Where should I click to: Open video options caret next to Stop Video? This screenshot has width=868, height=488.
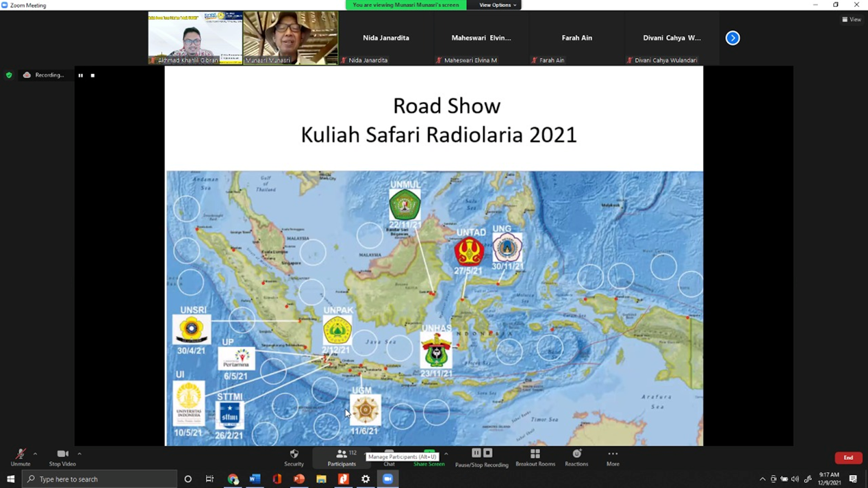(x=79, y=454)
